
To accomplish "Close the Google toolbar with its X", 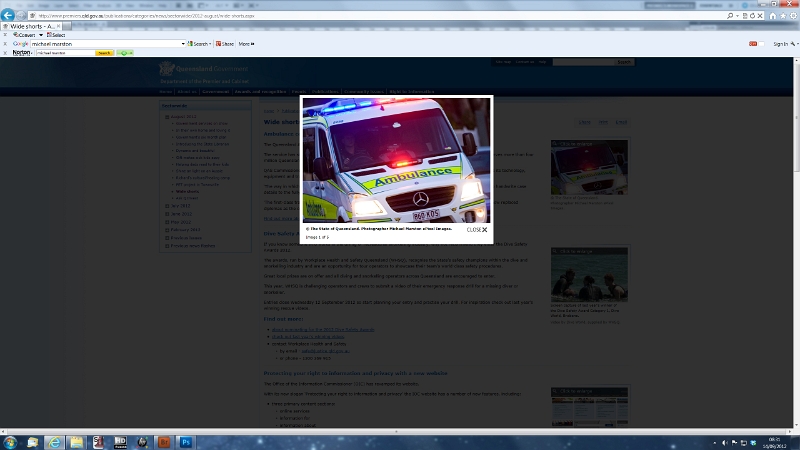I will (5, 44).
